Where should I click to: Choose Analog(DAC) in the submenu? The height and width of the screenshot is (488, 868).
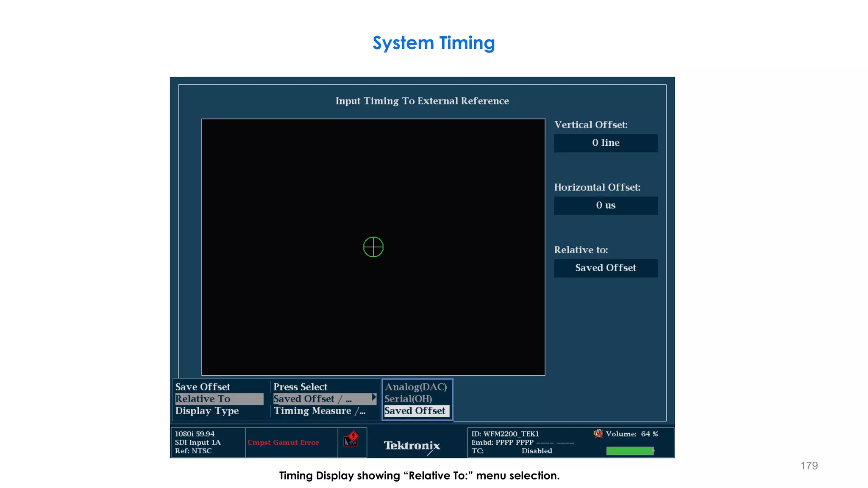[416, 387]
